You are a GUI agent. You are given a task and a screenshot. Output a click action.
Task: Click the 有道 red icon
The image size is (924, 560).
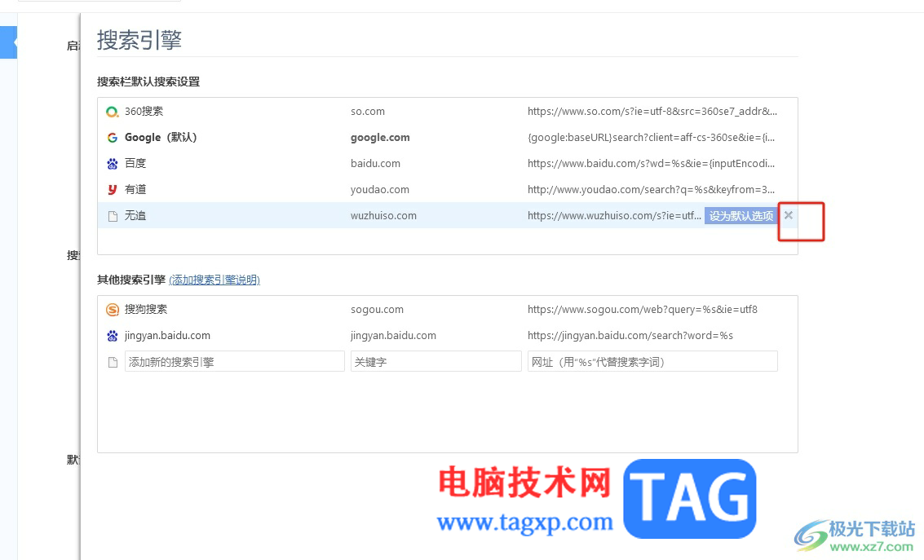click(x=112, y=190)
